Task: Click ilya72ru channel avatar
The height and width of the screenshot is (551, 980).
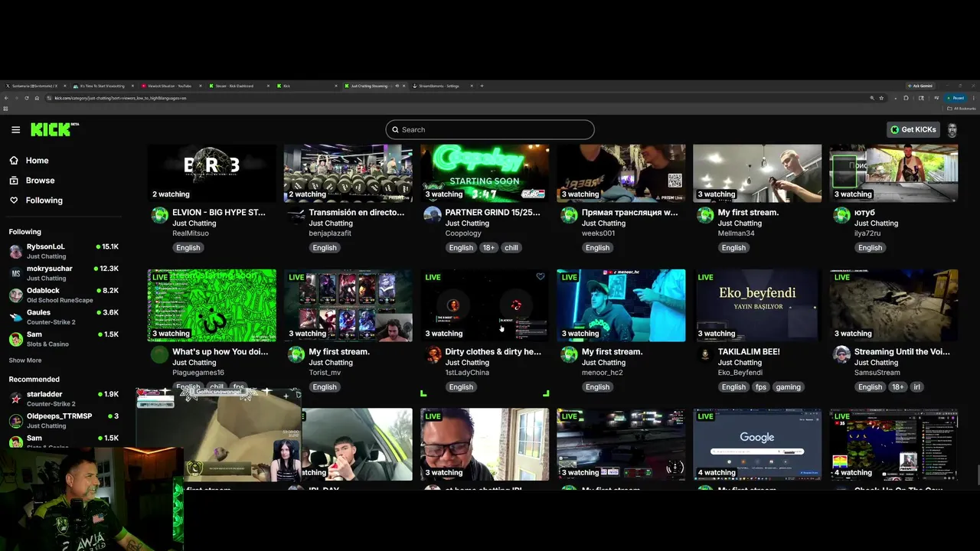Action: coord(841,215)
